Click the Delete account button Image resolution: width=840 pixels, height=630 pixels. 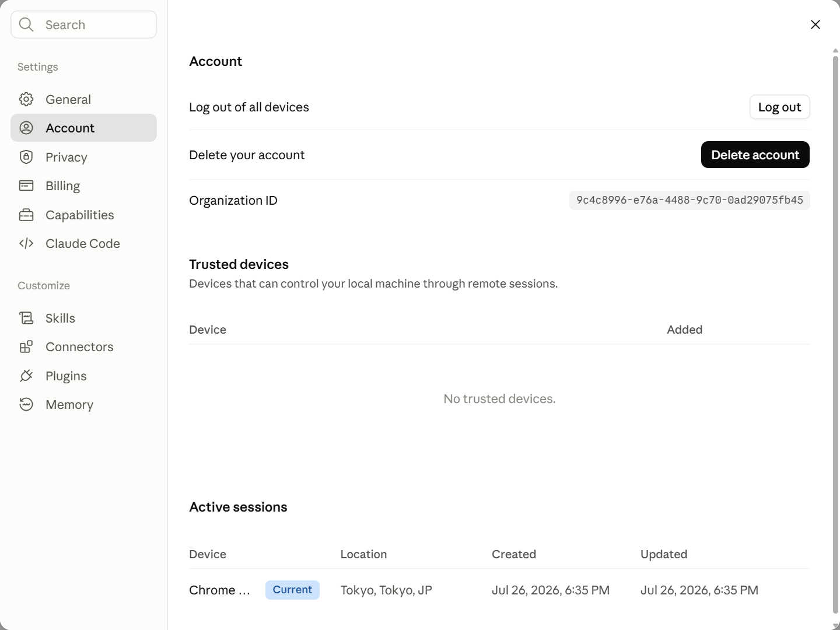(x=755, y=155)
